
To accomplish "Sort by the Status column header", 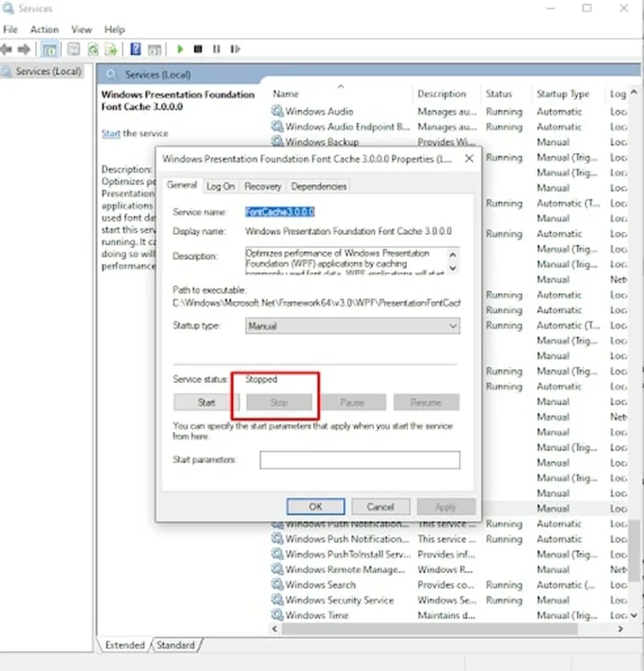I will click(499, 93).
